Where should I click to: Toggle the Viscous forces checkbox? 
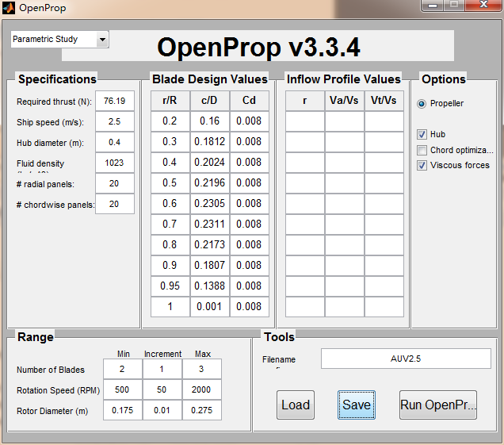(422, 165)
